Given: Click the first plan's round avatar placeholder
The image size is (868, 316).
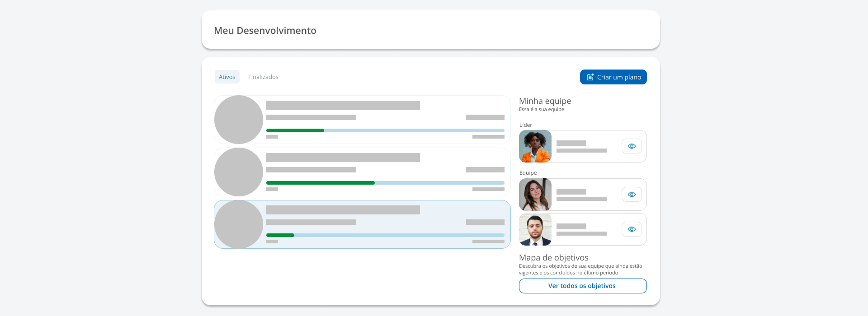Looking at the screenshot, I should pos(239,120).
